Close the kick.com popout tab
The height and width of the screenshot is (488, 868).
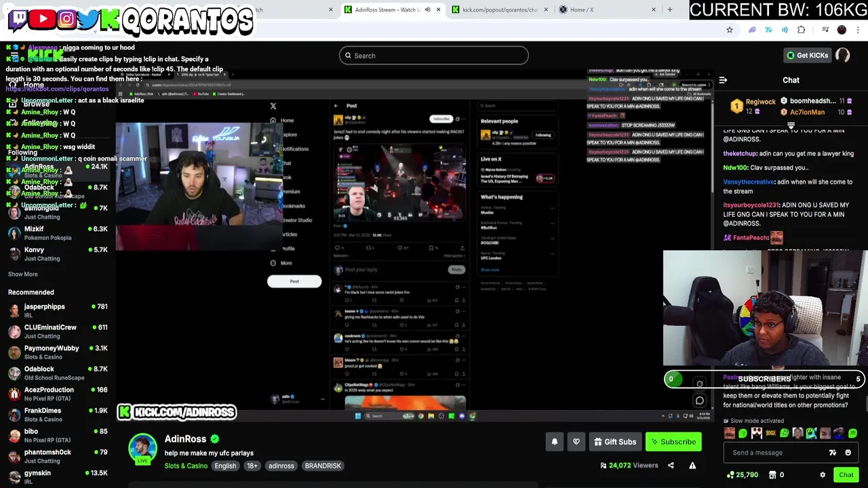(x=546, y=9)
